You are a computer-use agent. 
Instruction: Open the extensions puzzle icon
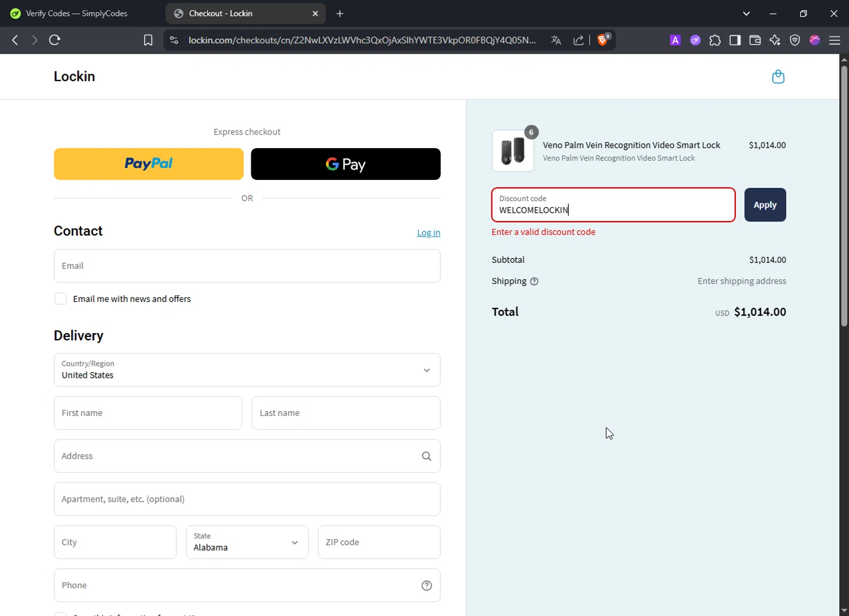point(715,40)
